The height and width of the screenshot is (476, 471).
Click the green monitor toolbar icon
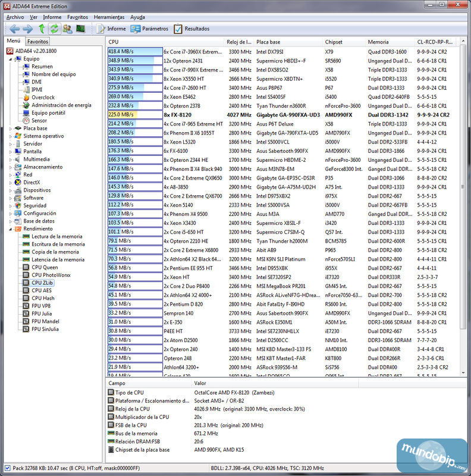(x=80, y=29)
